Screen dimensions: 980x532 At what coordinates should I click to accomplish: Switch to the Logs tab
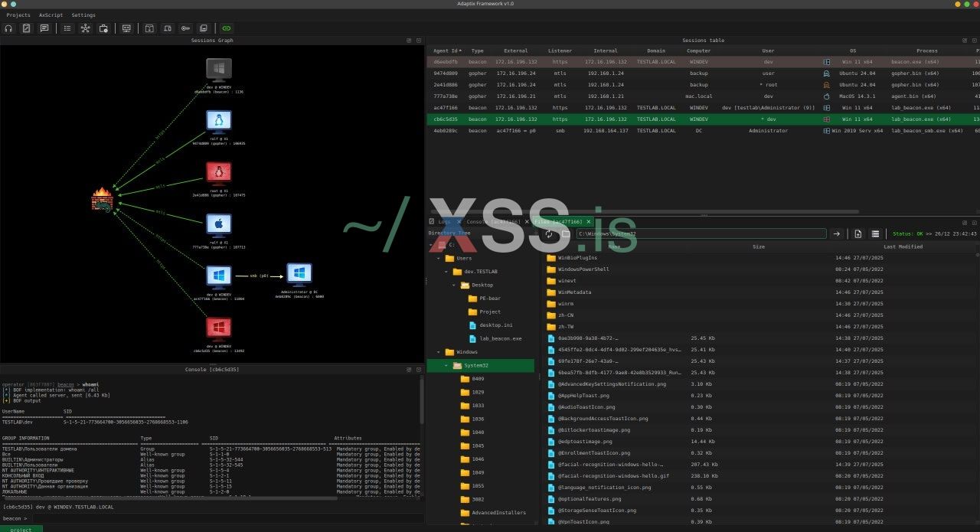click(444, 222)
